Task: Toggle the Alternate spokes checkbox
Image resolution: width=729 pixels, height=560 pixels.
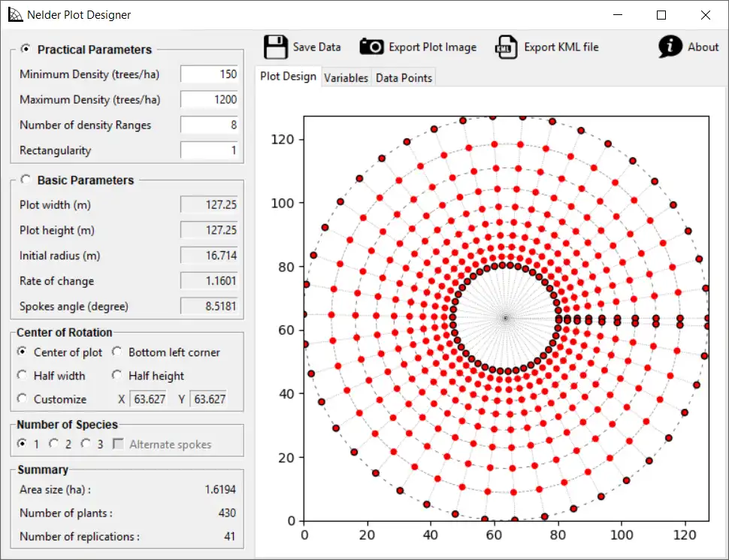Action: [119, 444]
